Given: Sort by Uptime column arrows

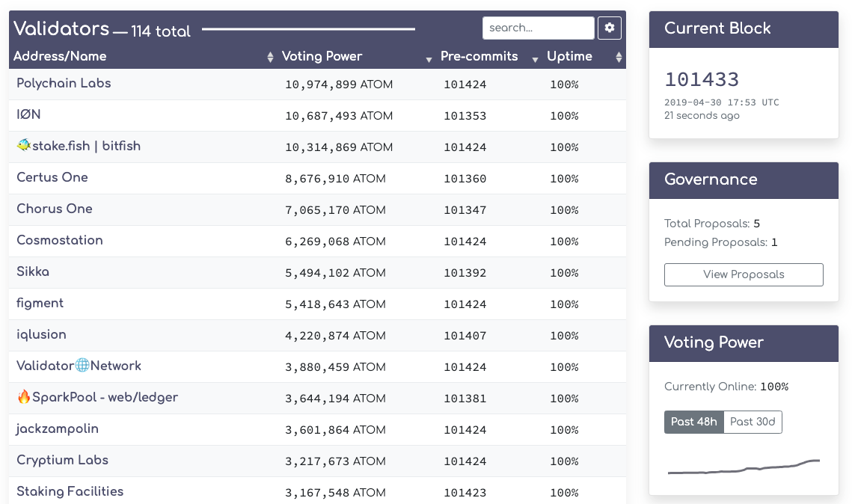Looking at the screenshot, I should pos(619,57).
